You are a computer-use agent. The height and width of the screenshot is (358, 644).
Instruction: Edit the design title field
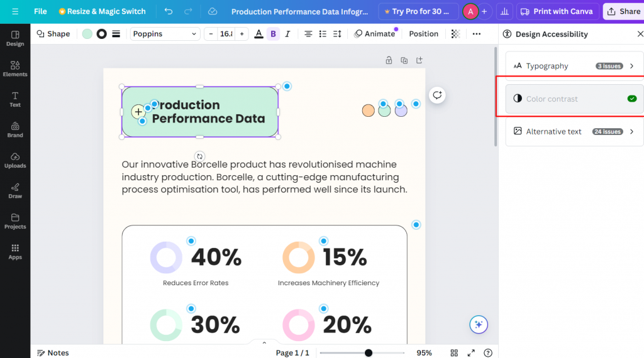pyautogui.click(x=299, y=11)
